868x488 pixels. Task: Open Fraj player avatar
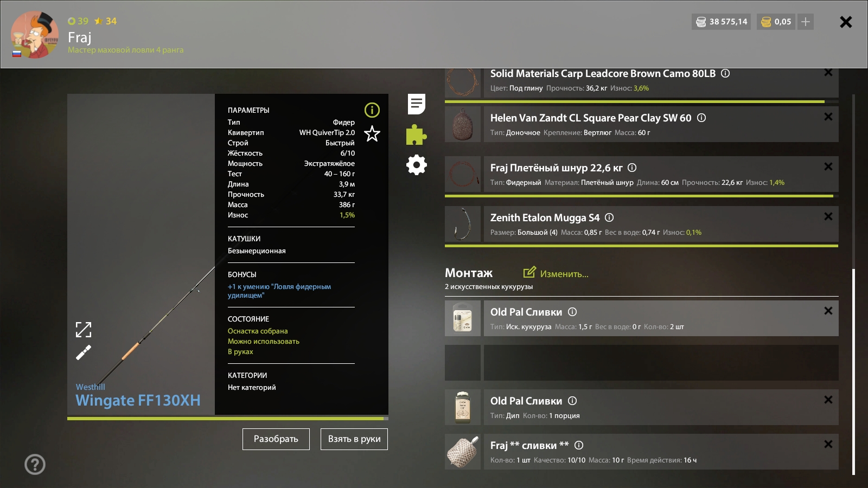coord(35,35)
